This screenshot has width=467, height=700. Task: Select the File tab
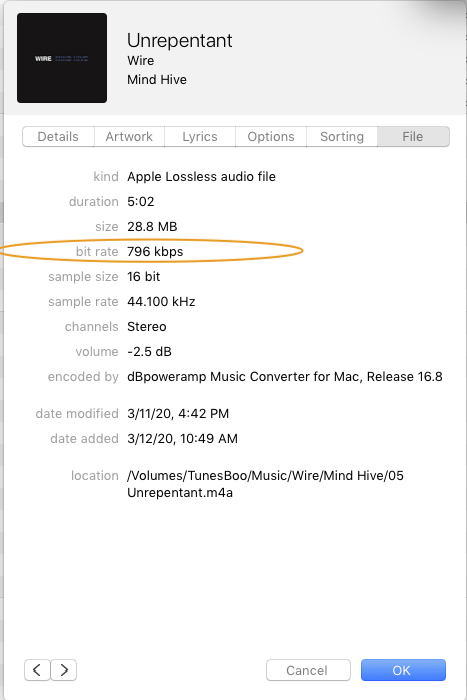pos(413,137)
